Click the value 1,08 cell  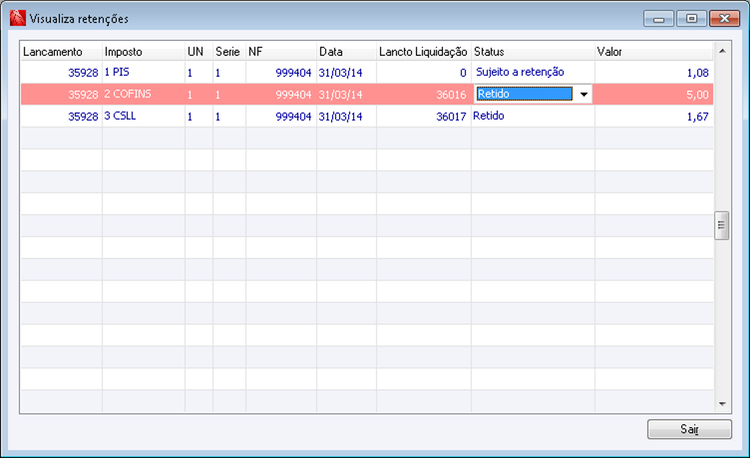click(654, 73)
